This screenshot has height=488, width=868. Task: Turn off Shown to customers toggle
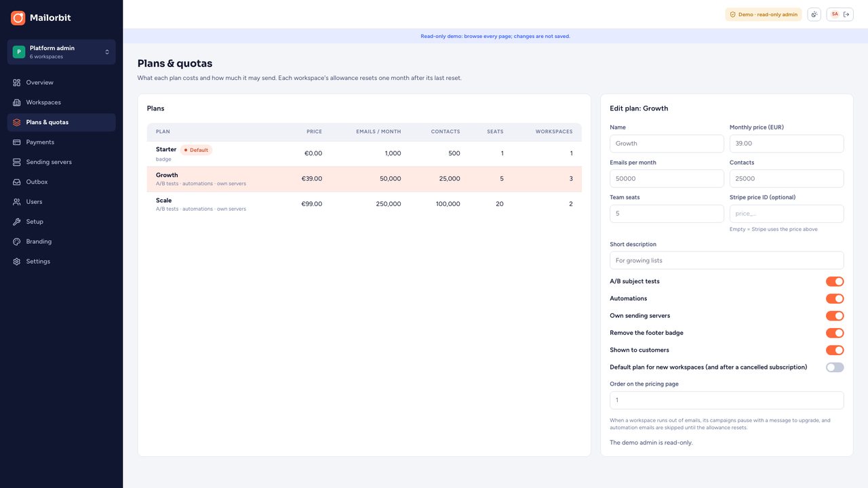835,350
